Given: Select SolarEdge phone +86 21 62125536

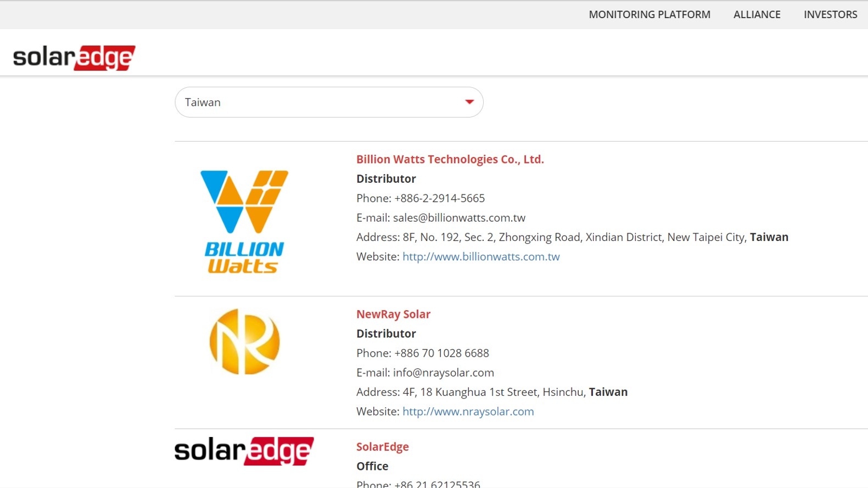Looking at the screenshot, I should 437,484.
